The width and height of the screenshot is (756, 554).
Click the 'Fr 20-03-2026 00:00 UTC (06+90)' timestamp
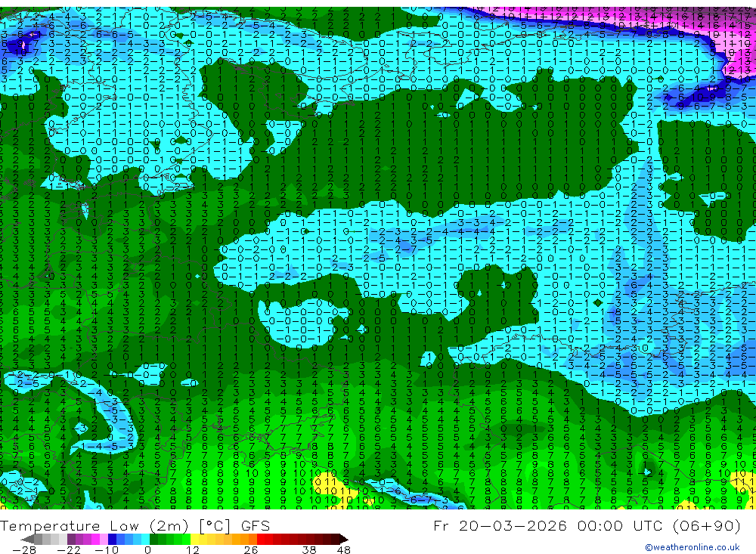(587, 525)
